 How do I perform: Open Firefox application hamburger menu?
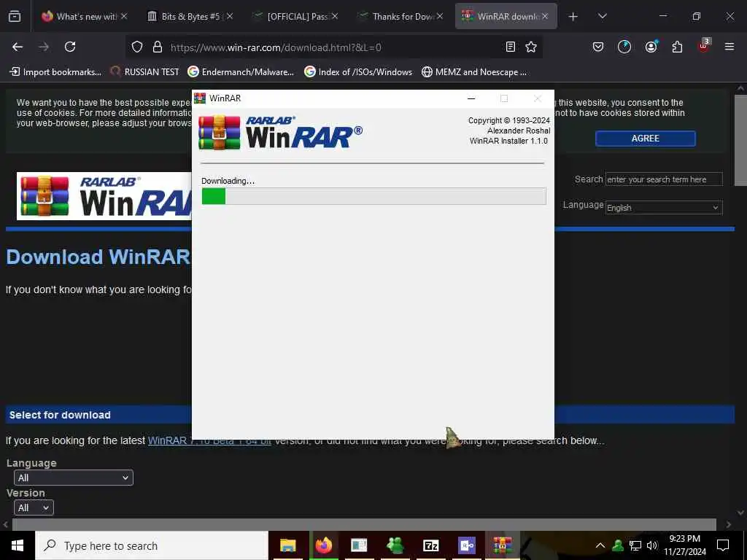pyautogui.click(x=729, y=47)
